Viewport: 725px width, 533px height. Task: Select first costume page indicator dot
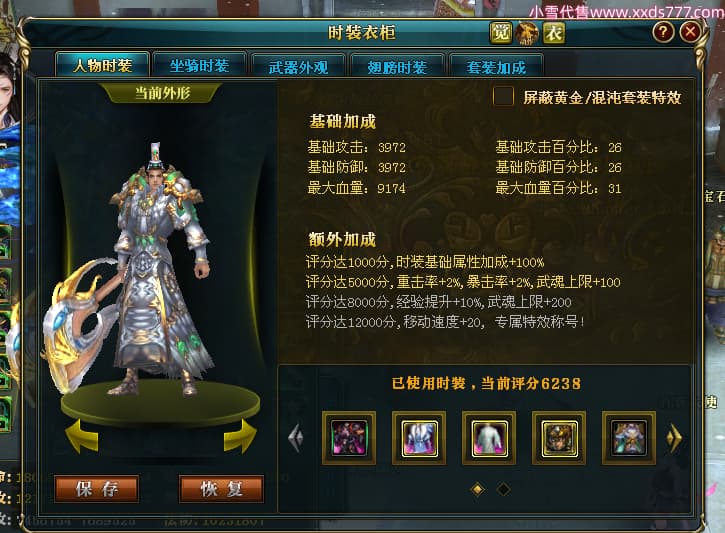coord(478,489)
